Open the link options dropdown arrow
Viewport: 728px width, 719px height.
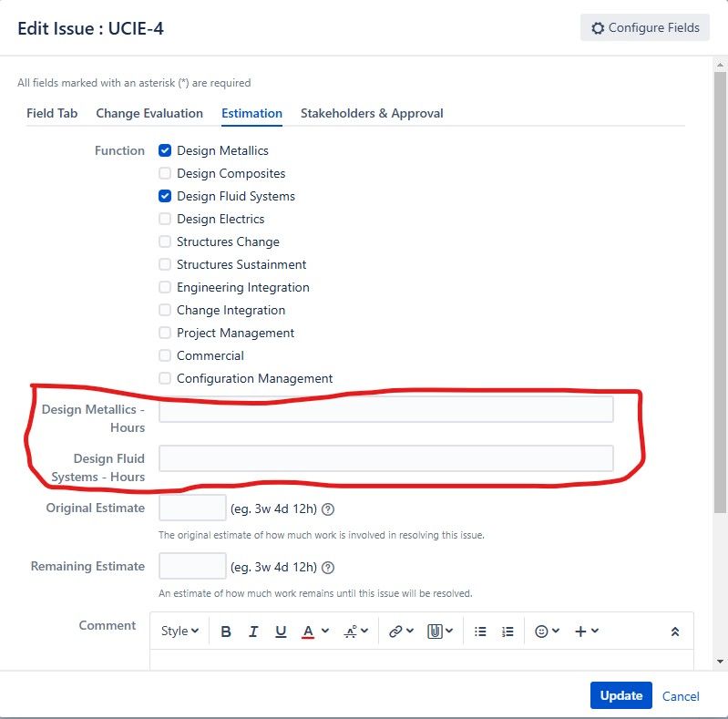[409, 631]
